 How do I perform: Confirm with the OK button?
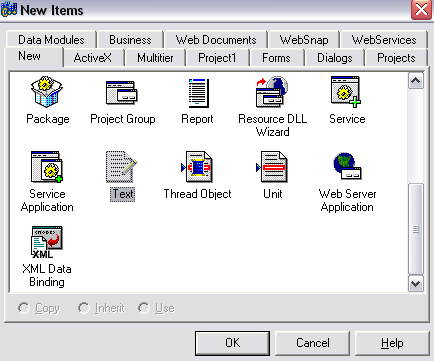coord(232,343)
